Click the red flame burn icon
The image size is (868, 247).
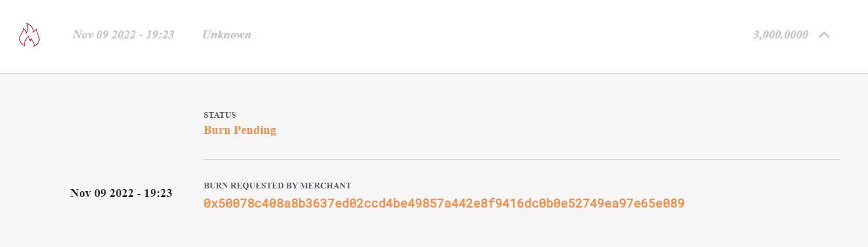(x=29, y=35)
